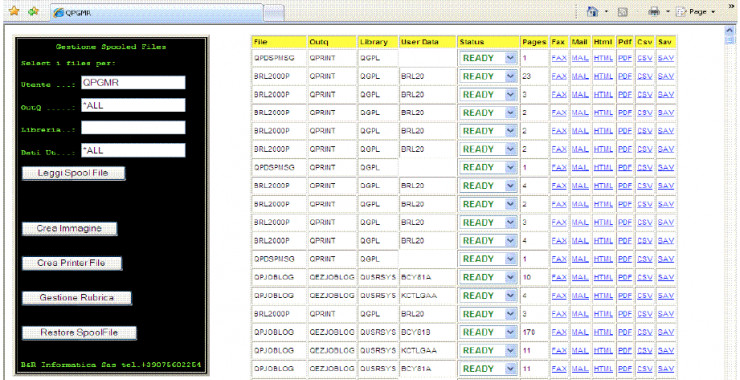This screenshot has height=380, width=740.
Task: Click PDF link in KCTLGAA 4-page row
Action: pyautogui.click(x=625, y=296)
